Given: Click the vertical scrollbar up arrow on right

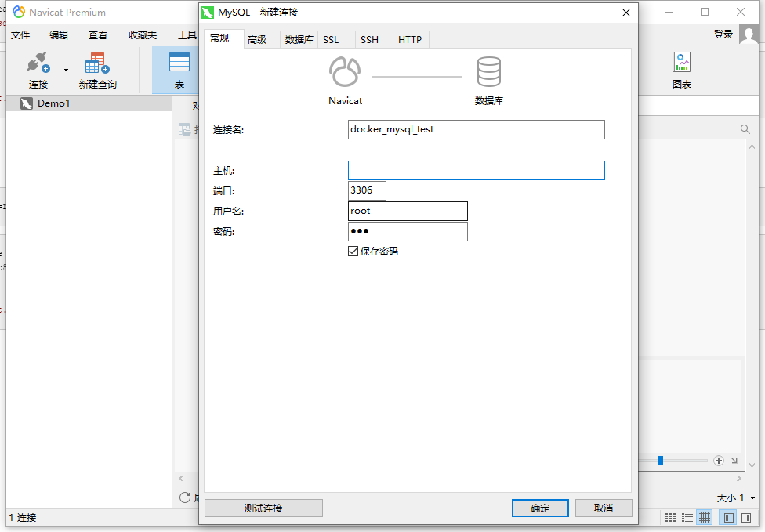Looking at the screenshot, I should tap(752, 147).
